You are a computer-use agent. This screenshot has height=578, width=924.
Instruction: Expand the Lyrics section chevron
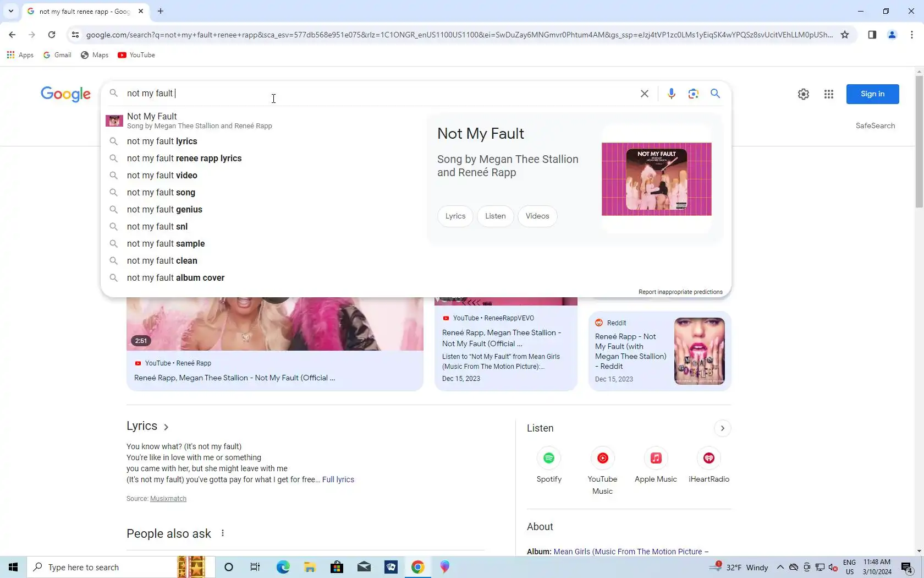[166, 427]
